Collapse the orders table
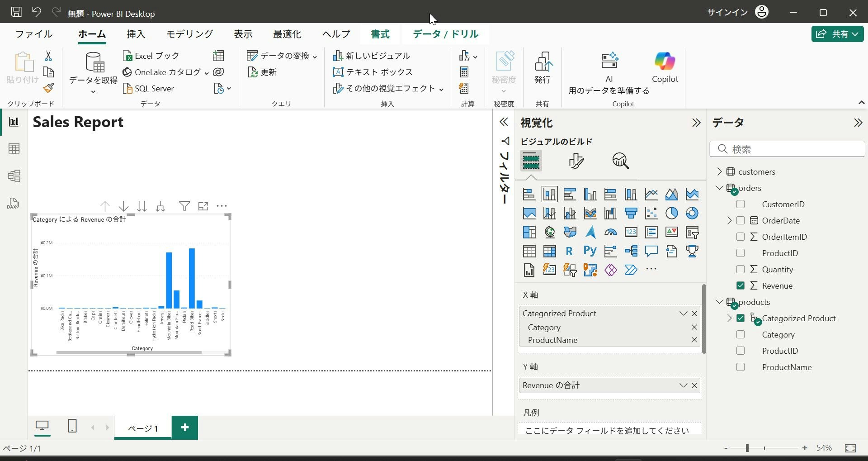Viewport: 868px width, 461px height. click(719, 188)
